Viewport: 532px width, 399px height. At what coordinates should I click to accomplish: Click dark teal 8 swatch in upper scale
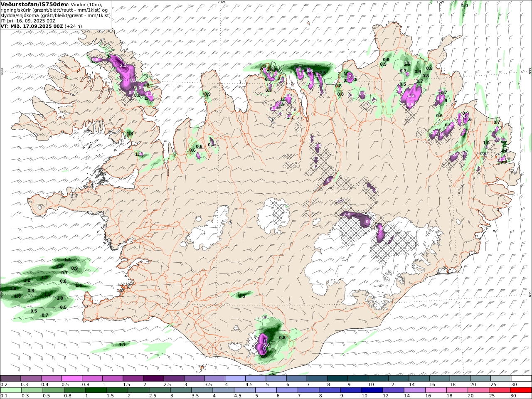(x=337, y=378)
